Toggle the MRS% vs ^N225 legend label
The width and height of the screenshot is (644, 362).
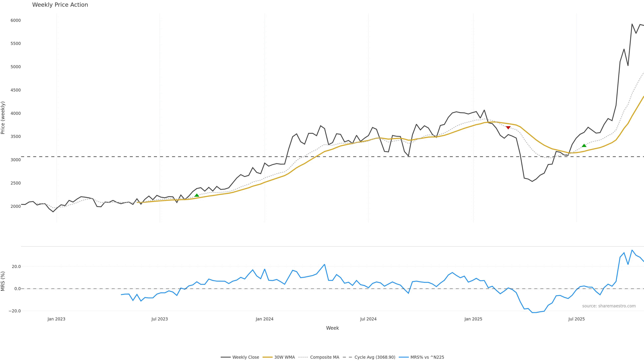click(427, 357)
